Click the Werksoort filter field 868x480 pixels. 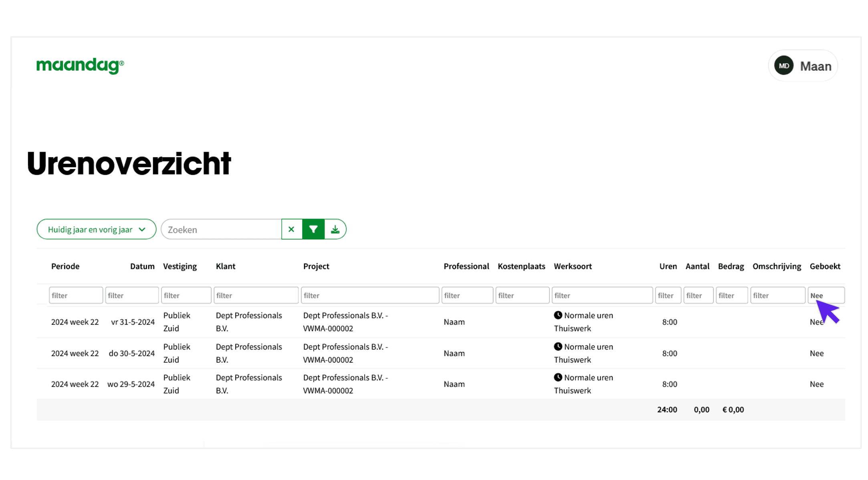pos(602,295)
